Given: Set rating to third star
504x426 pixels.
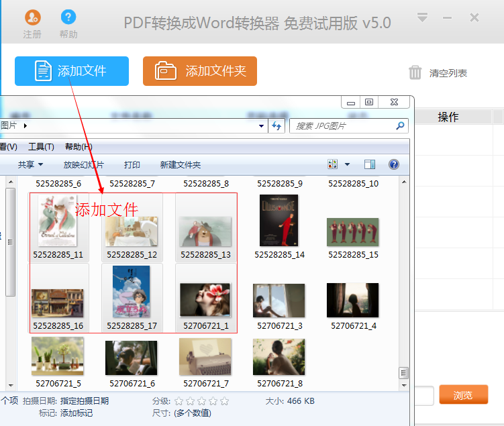Looking at the screenshot, I should (x=202, y=401).
